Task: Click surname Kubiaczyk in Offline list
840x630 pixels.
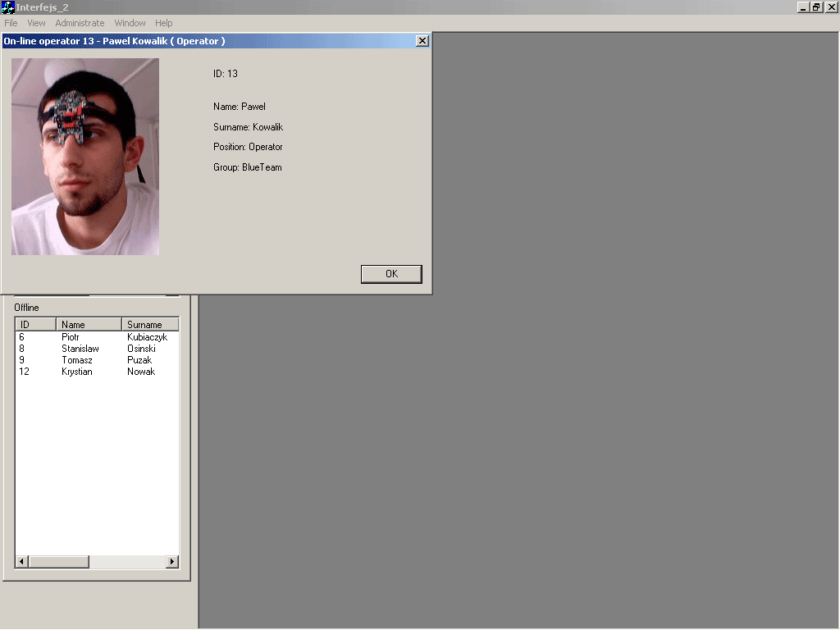Action: pyautogui.click(x=148, y=337)
